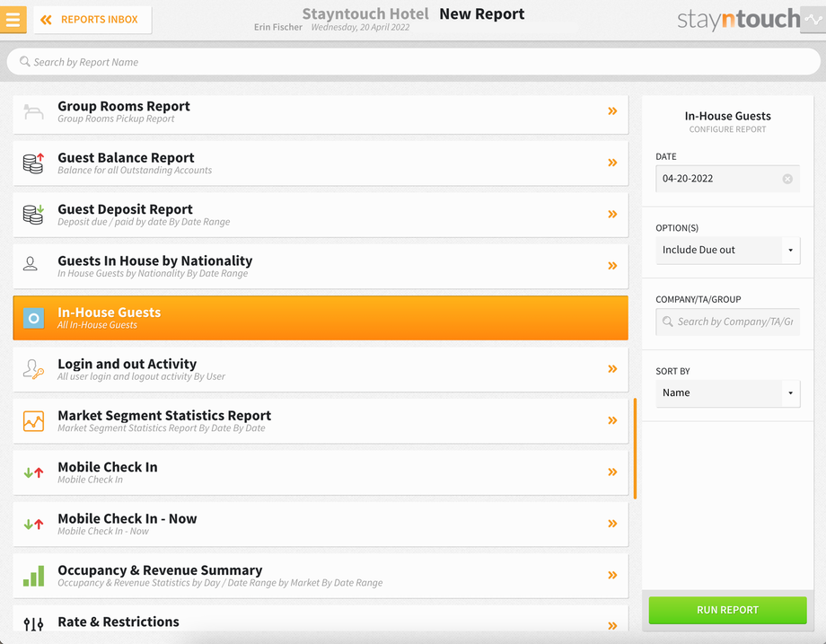826x644 pixels.
Task: Select Rate & Restrictions title
Action: pos(119,622)
